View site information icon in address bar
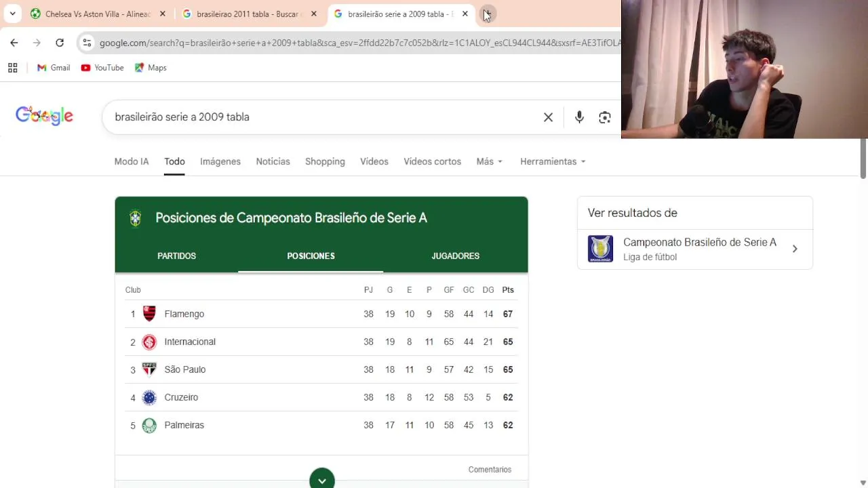The height and width of the screenshot is (488, 868). click(87, 43)
